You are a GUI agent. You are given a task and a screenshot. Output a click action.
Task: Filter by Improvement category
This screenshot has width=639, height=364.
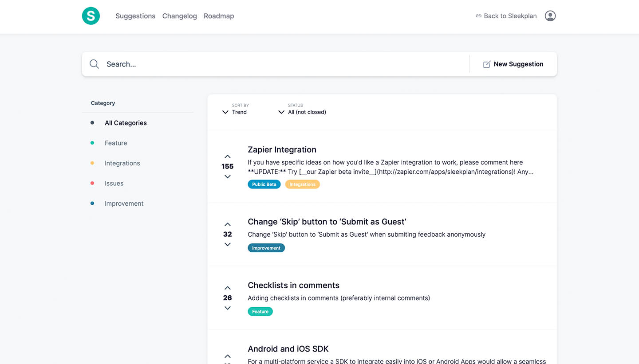[124, 204]
